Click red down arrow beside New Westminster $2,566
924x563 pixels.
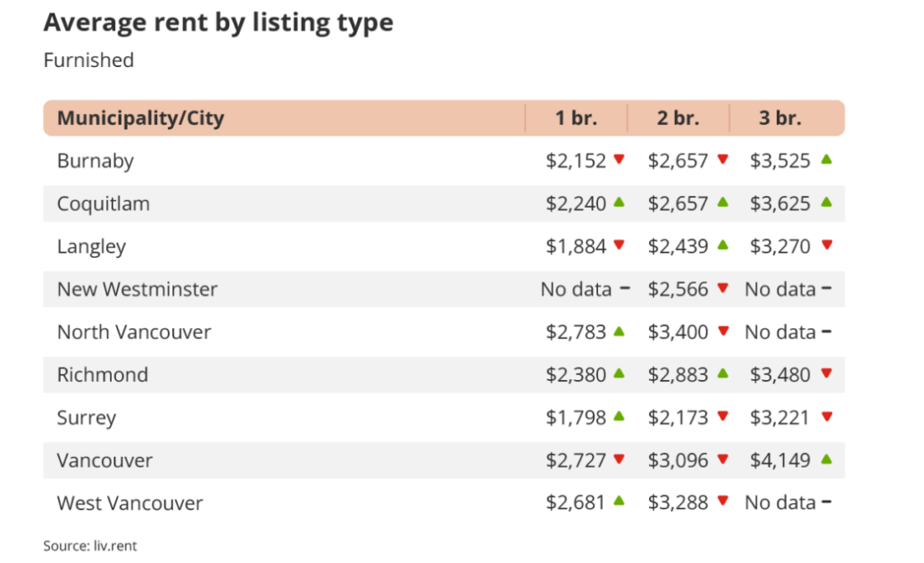(x=722, y=288)
